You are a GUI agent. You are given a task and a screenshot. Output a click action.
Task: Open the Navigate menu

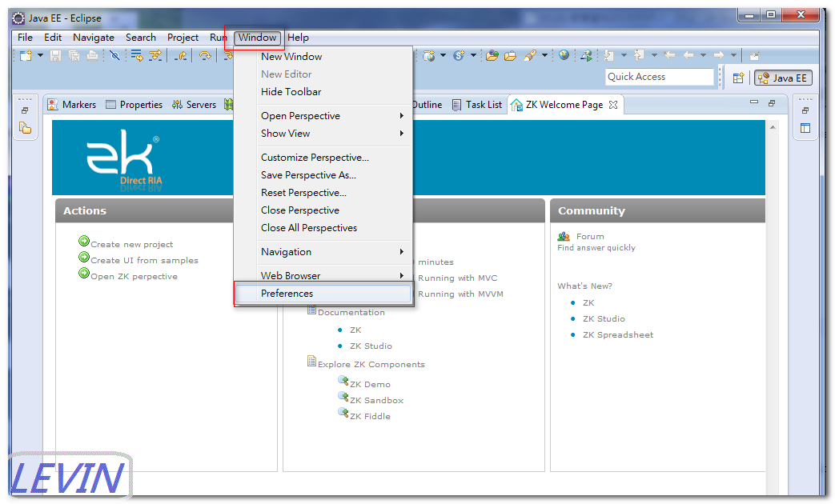coord(94,38)
